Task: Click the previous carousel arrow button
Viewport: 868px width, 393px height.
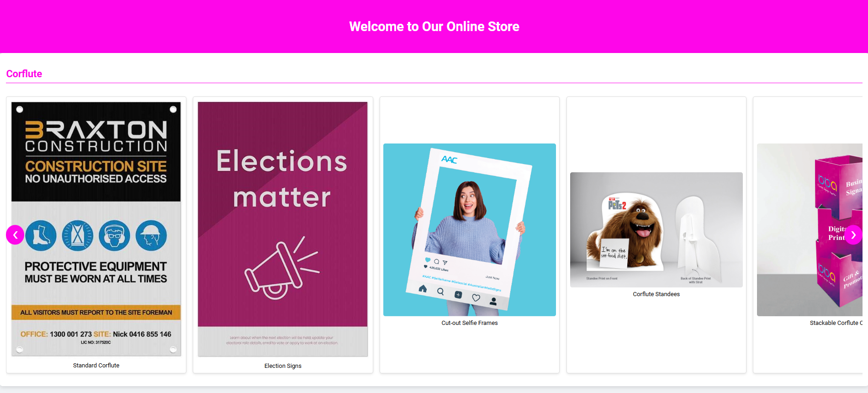Action: [15, 235]
